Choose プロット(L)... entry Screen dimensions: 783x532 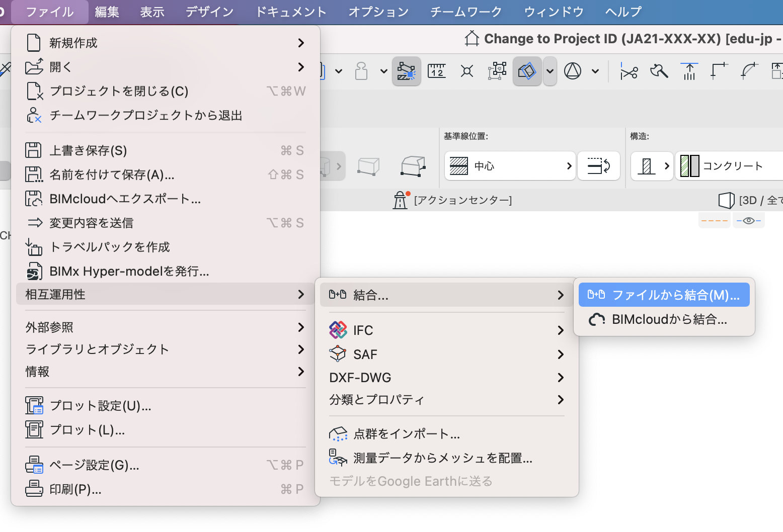165,430
